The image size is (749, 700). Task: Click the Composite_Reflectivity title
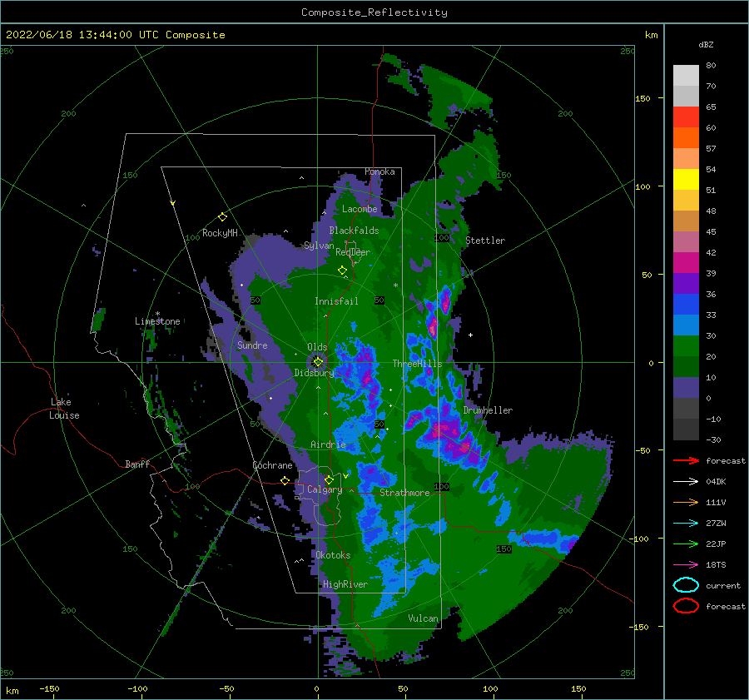(374, 12)
